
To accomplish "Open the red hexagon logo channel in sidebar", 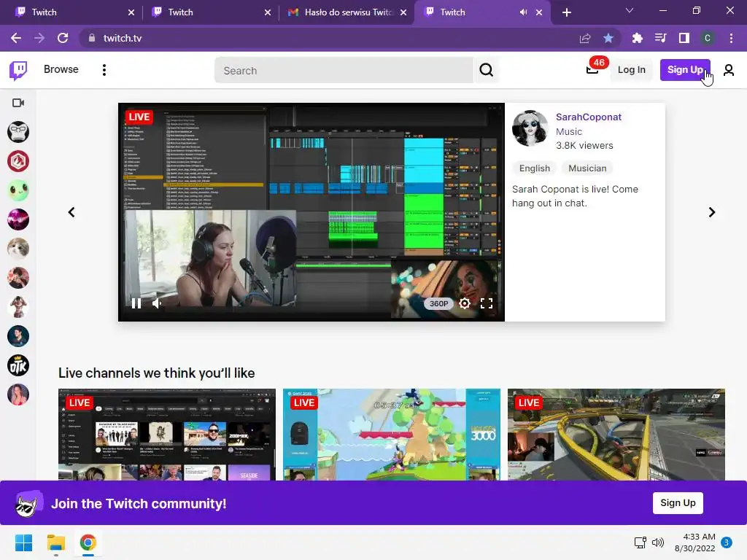I will tap(18, 161).
